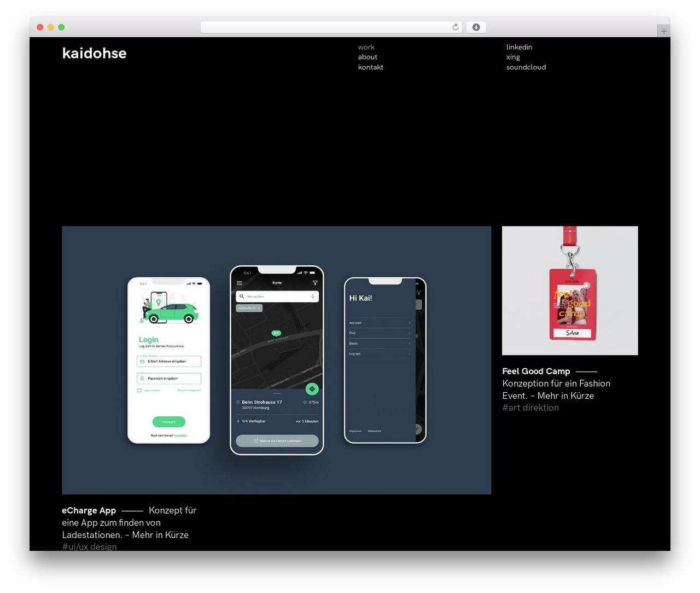Click the FAQ row in Hi Kai mockup

click(x=380, y=333)
